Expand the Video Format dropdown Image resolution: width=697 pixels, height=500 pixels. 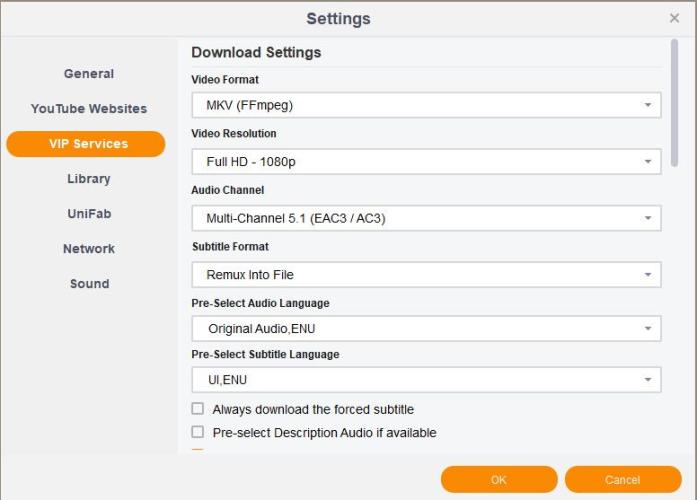pyautogui.click(x=426, y=105)
